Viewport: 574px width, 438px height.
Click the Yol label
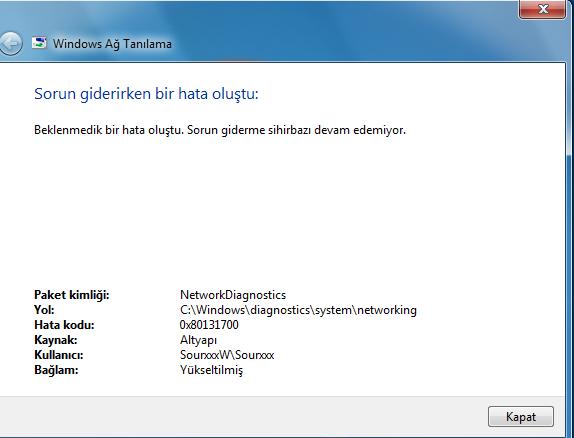point(44,310)
